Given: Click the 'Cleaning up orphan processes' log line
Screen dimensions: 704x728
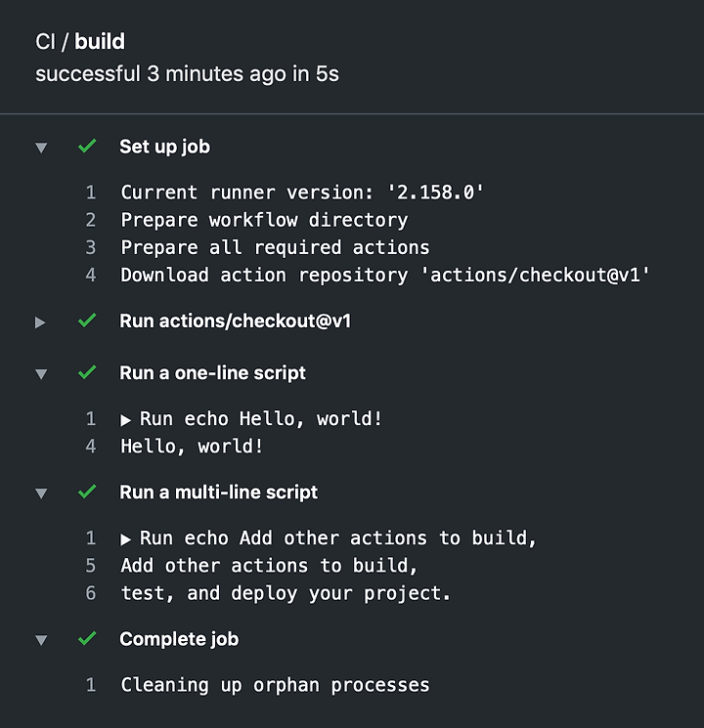Looking at the screenshot, I should click(275, 685).
